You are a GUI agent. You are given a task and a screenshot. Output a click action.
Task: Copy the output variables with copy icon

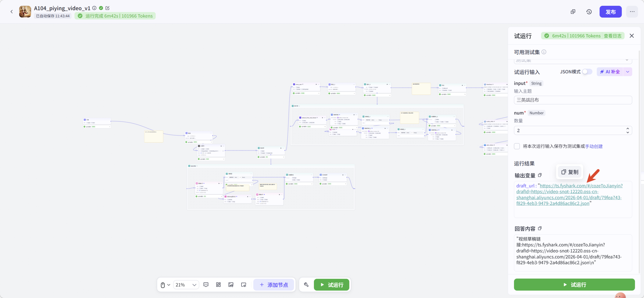point(540,175)
